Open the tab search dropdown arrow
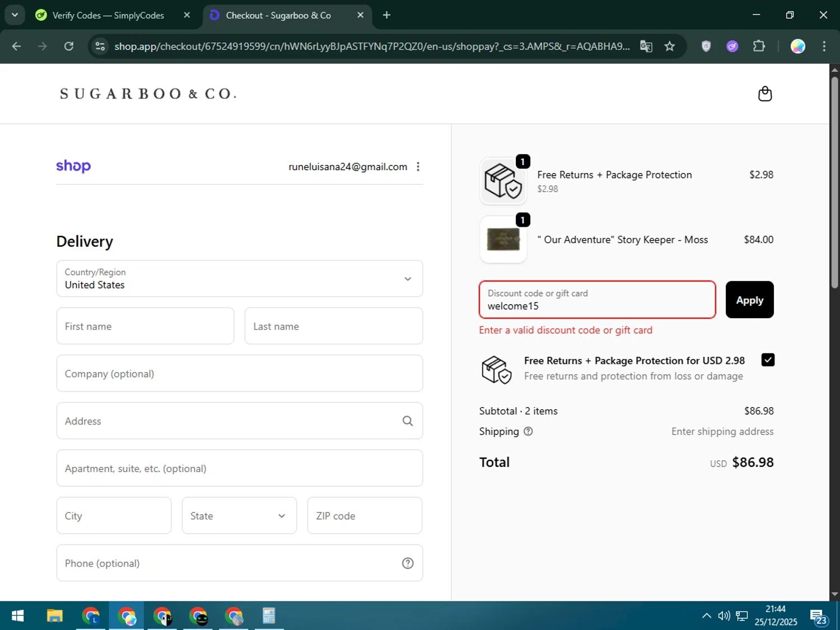Viewport: 840px width, 630px height. [x=15, y=15]
